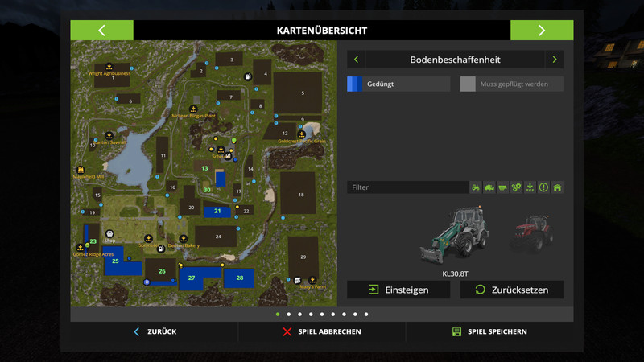Go to next menu page with green right arrow
The width and height of the screenshot is (644, 362).
[542, 31]
